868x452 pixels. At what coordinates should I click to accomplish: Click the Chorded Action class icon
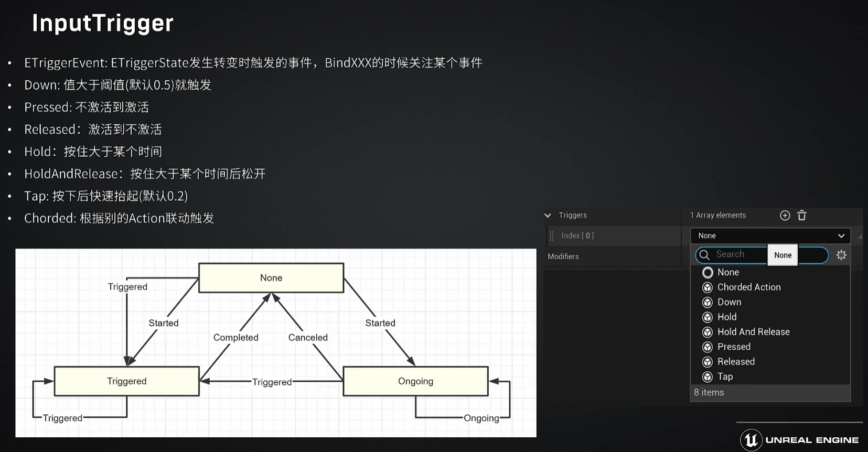[x=708, y=287]
